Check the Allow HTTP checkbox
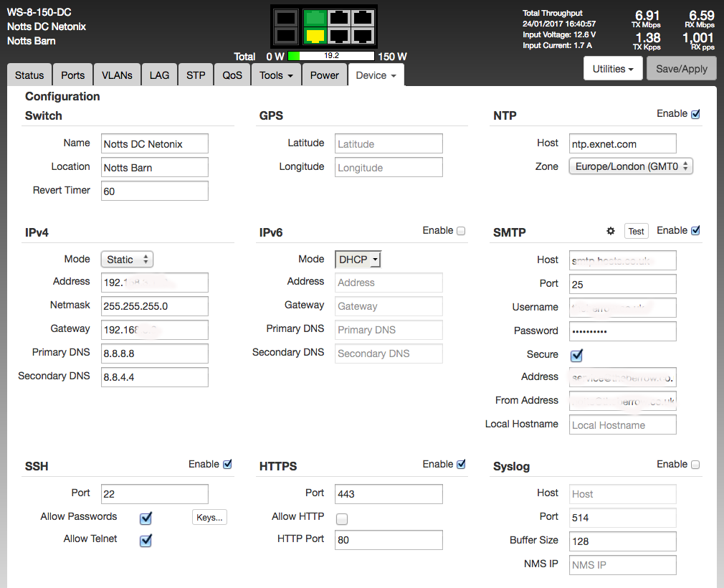Image resolution: width=724 pixels, height=588 pixels. pyautogui.click(x=342, y=518)
